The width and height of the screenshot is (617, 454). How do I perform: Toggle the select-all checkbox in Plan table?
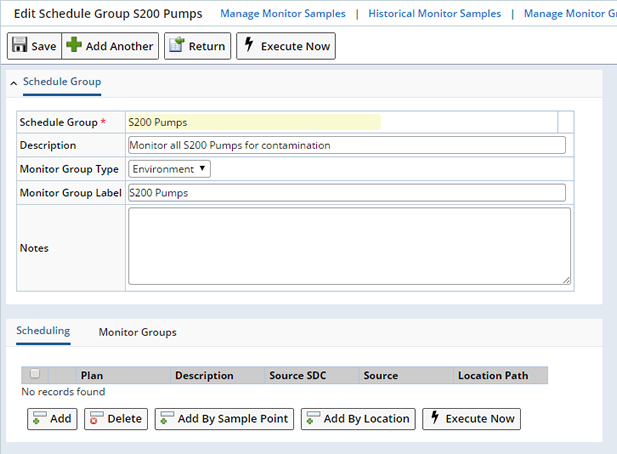click(x=35, y=373)
